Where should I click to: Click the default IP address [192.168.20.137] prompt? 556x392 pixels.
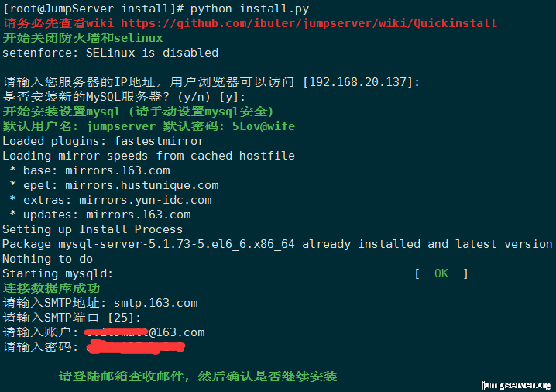click(x=362, y=82)
